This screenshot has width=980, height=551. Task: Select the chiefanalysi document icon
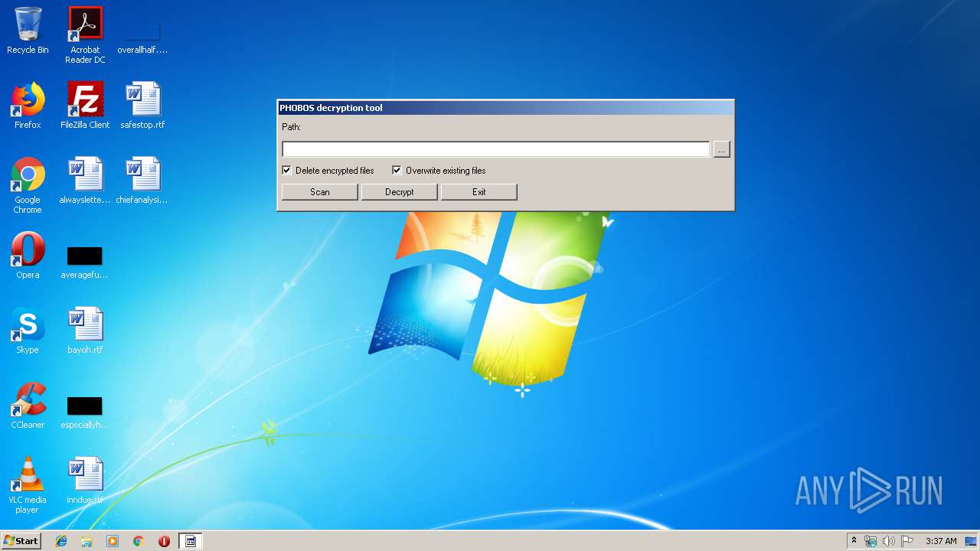[x=142, y=181]
